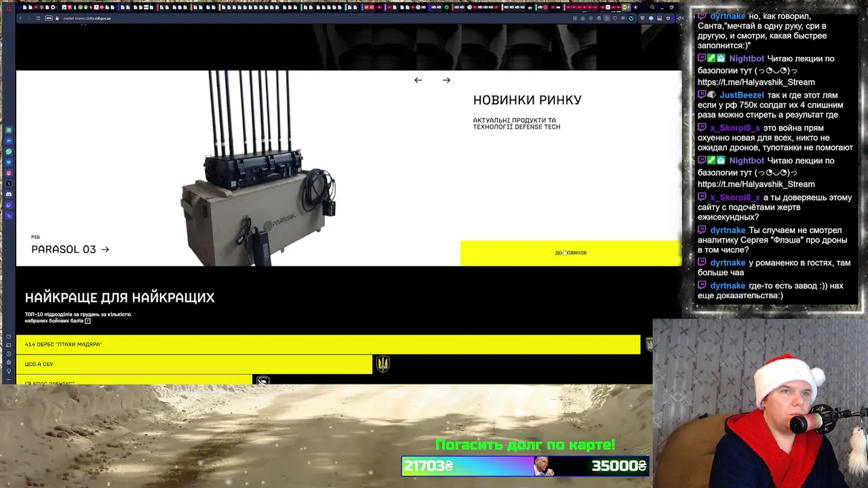Click the donation progress bar at 21703₴
This screenshot has height=488, width=868.
(x=526, y=466)
